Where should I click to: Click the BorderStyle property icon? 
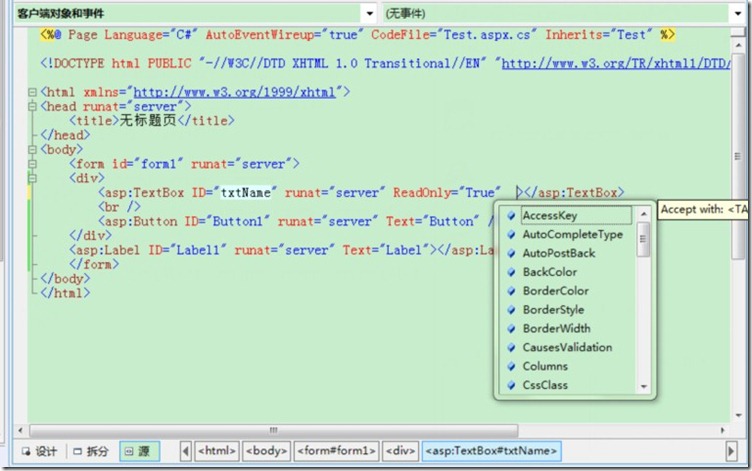tap(511, 309)
